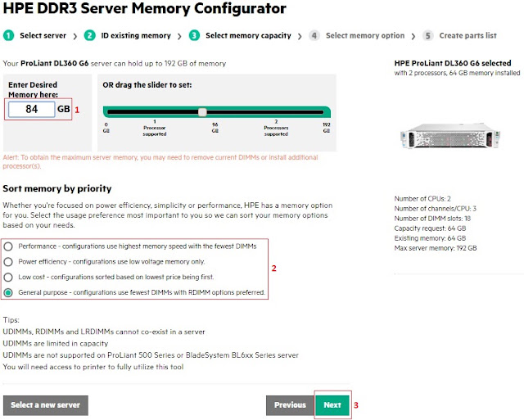Click 'Number of CPUs: 2' text
The height and width of the screenshot is (420, 524).
pyautogui.click(x=422, y=199)
